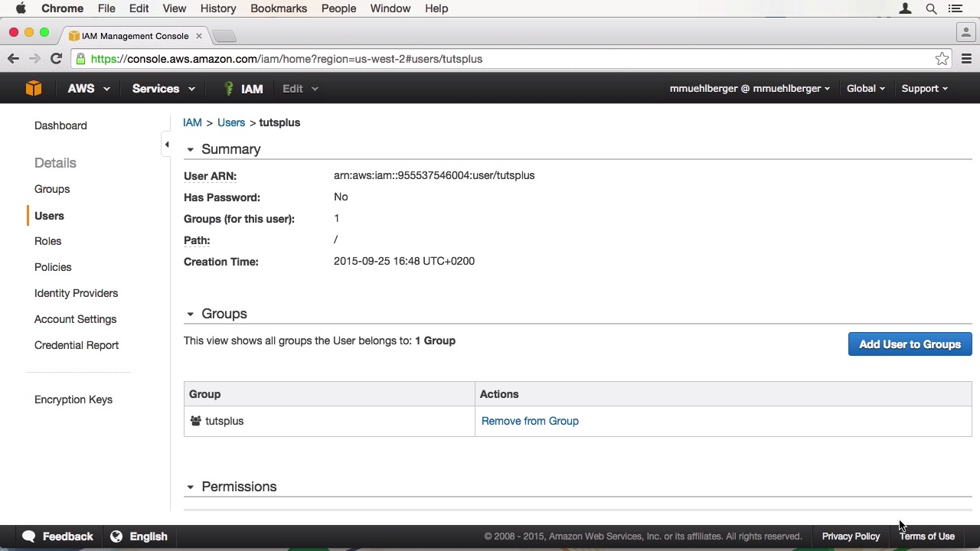The width and height of the screenshot is (980, 551).
Task: Click the User ARN value text
Action: click(x=434, y=175)
